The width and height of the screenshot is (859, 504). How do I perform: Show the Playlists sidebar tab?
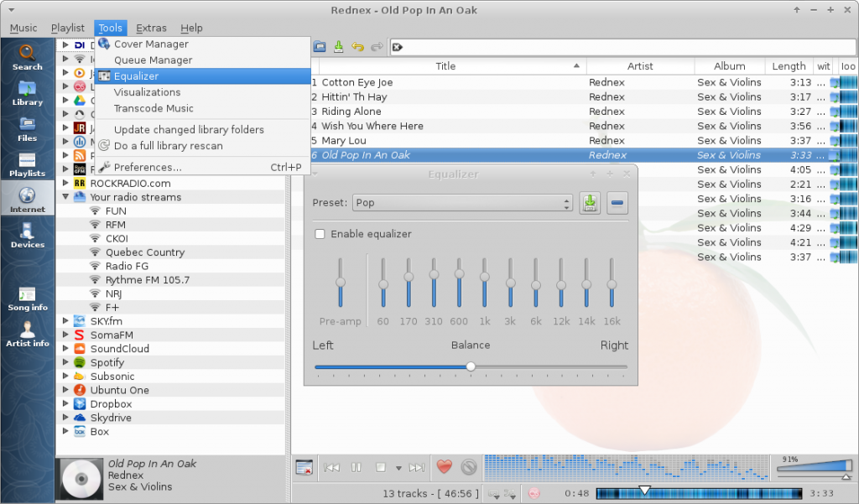coord(27,164)
